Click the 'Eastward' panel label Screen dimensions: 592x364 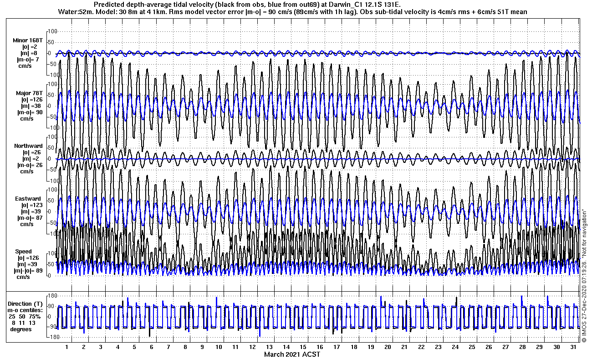point(28,199)
